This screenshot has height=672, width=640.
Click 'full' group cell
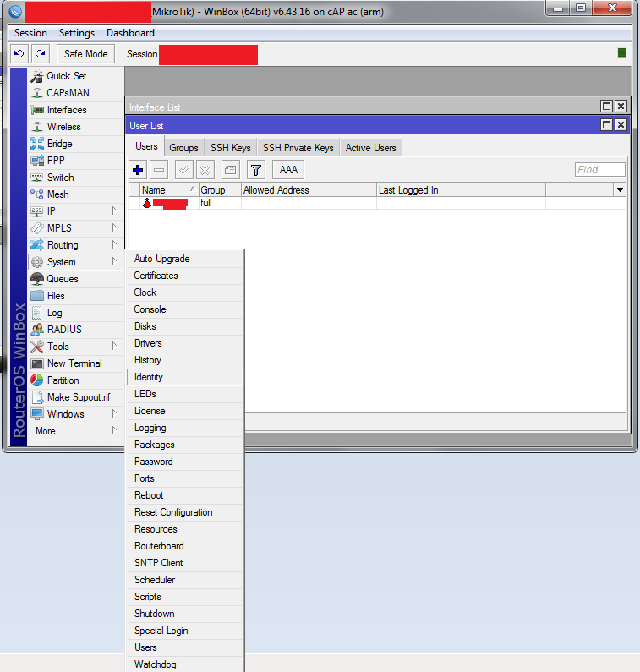pos(220,203)
